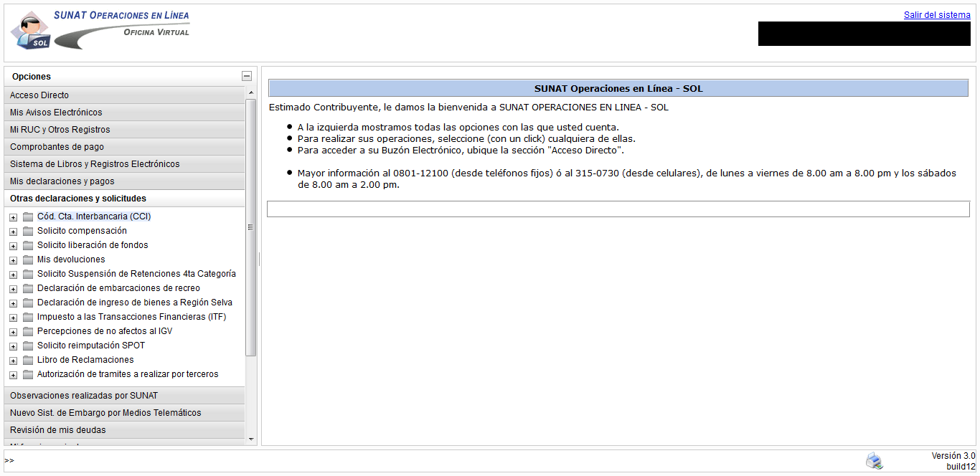This screenshot has height=476, width=980.
Task: Click folder icon for Percepciones de no afectos
Action: [28, 331]
